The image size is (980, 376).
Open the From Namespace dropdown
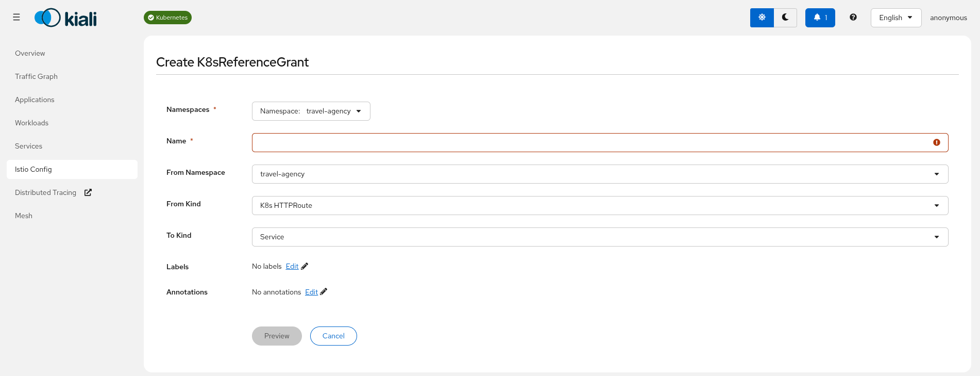pyautogui.click(x=600, y=174)
